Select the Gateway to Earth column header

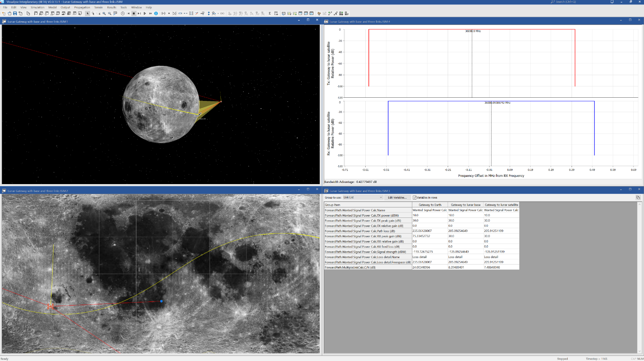430,205
